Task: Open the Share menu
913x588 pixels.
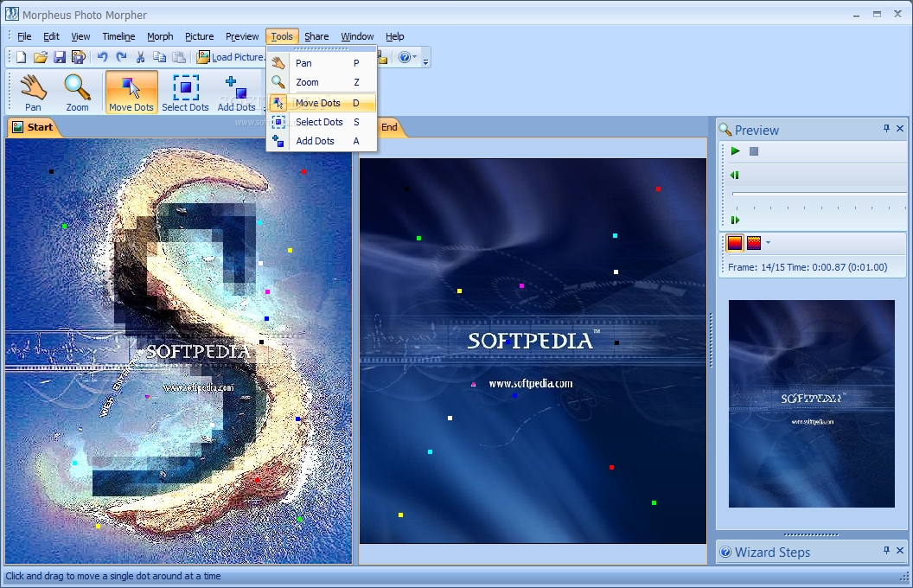Action: tap(316, 36)
